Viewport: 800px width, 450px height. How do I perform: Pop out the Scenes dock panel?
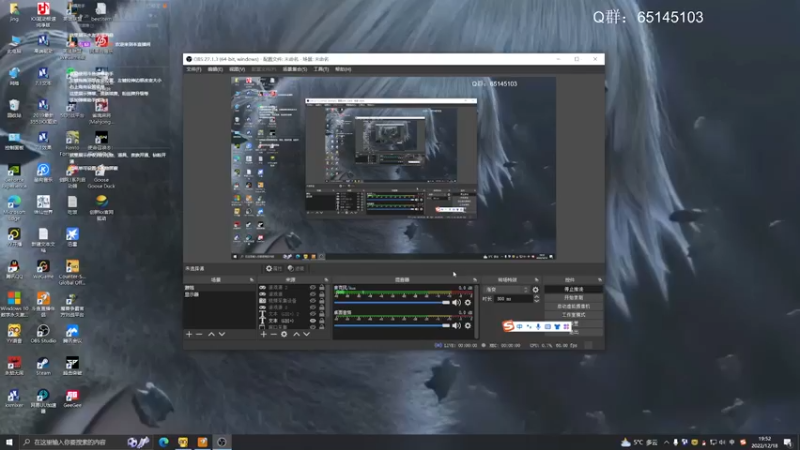point(252,280)
